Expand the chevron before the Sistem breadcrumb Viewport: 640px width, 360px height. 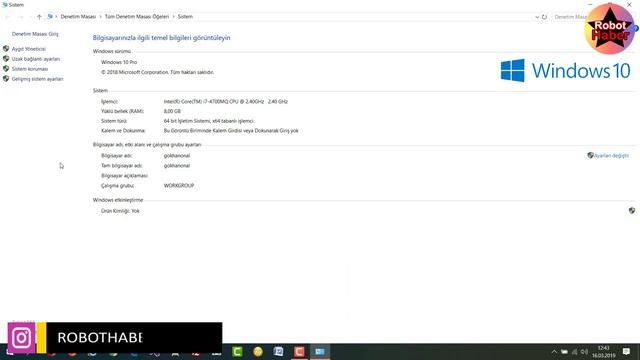point(173,17)
